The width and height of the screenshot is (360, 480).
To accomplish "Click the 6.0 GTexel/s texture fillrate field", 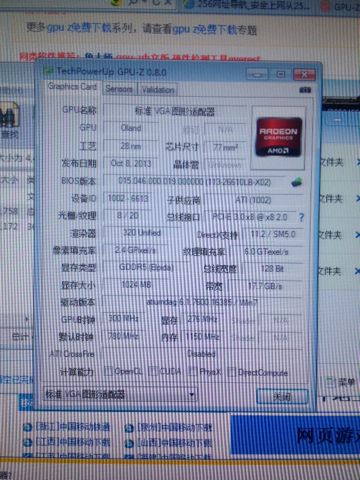I will [266, 252].
